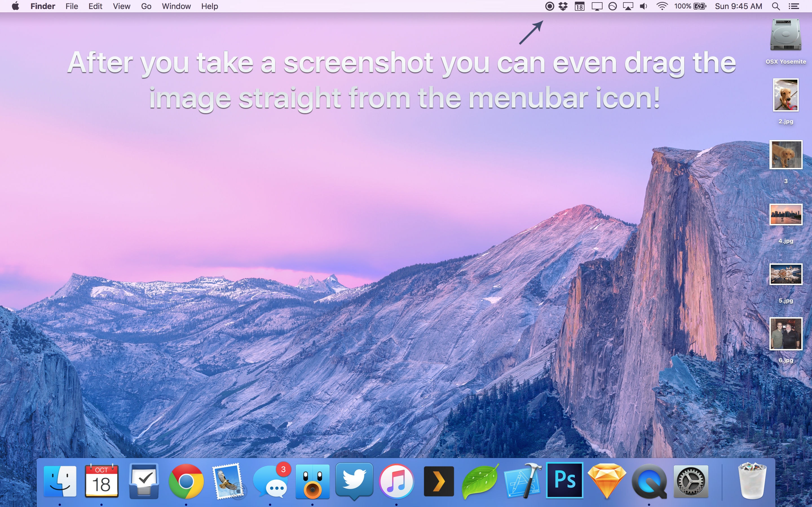Open the Window menu
812x507 pixels.
(x=176, y=6)
